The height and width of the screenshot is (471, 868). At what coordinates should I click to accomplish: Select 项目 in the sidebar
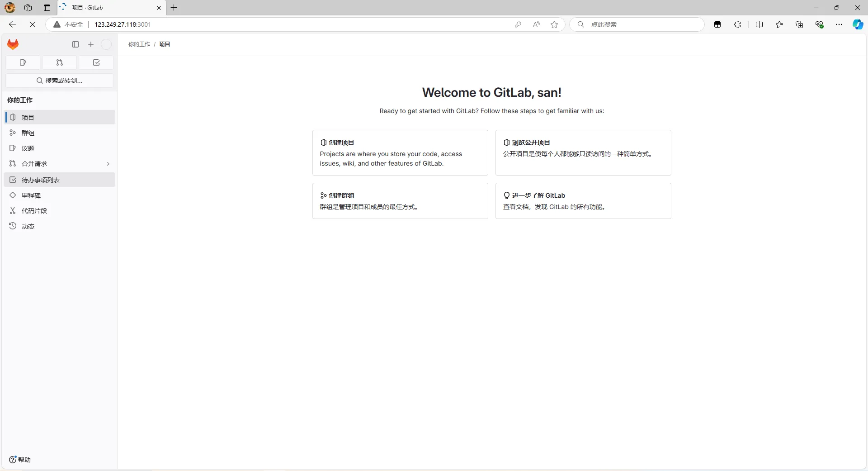click(60, 117)
